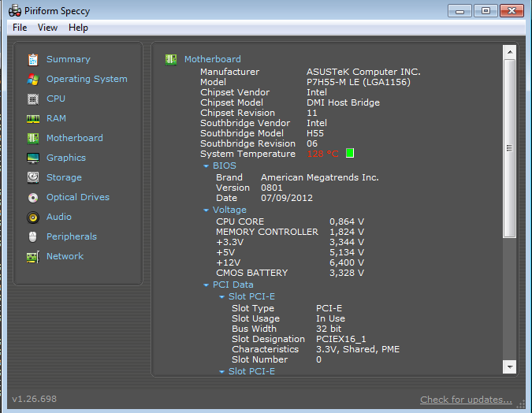Click the Operating System Windows flag icon
532x413 pixels.
[33, 80]
